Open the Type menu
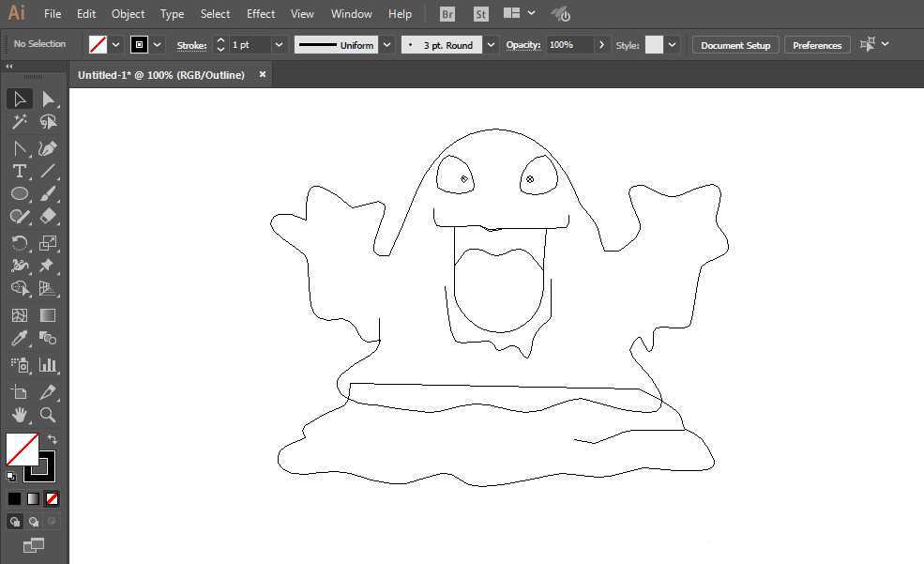Viewport: 924px width, 564px height. click(x=172, y=13)
